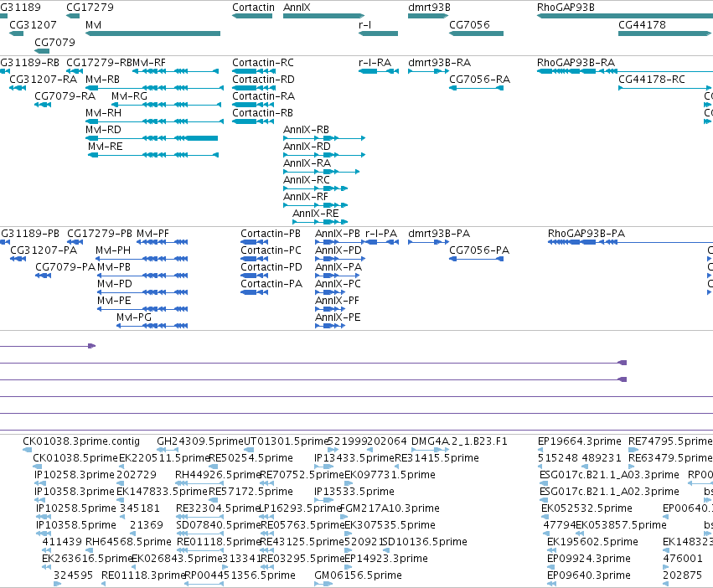Select the Mvl-RG transcript label
This screenshot has width=713, height=588.
coord(130,96)
